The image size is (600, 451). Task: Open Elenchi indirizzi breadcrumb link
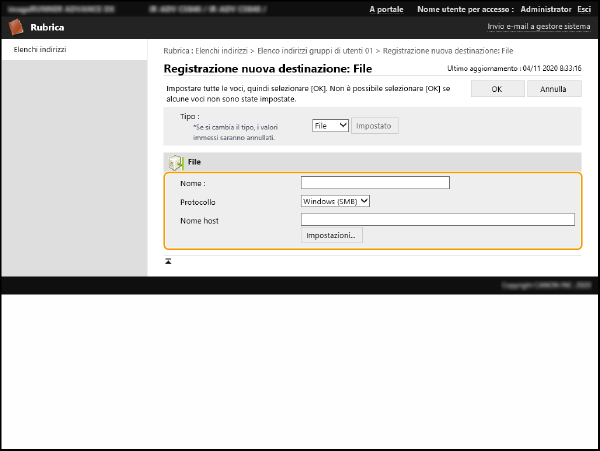[222, 49]
